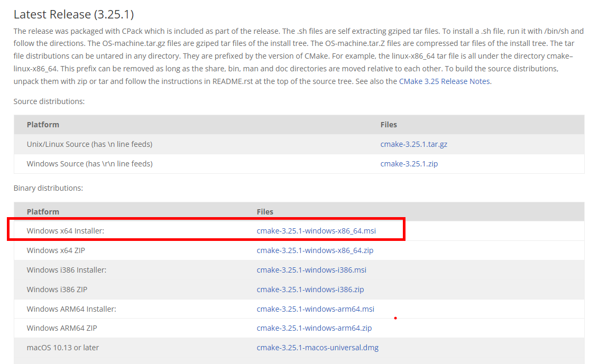Click the 'Windows x64 ZIP' platform cell

pyautogui.click(x=56, y=250)
